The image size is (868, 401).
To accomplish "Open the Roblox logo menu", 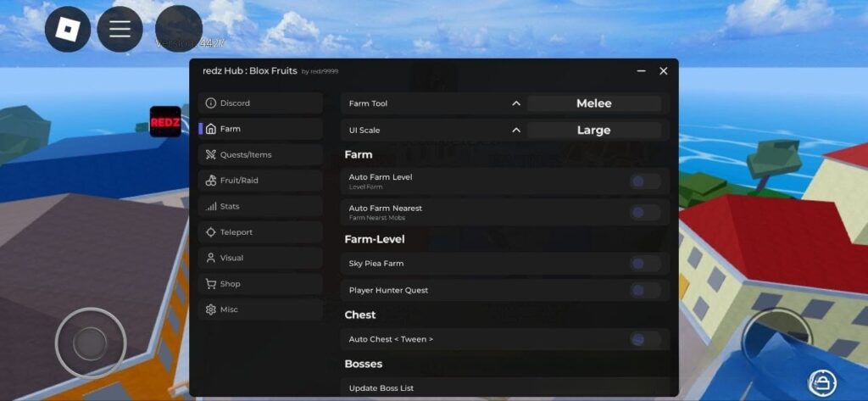I will [68, 29].
